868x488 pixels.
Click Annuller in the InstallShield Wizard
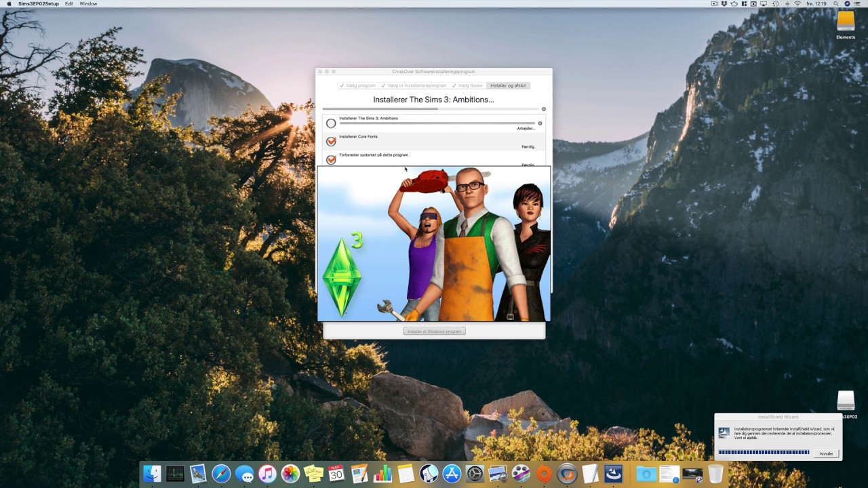(826, 453)
